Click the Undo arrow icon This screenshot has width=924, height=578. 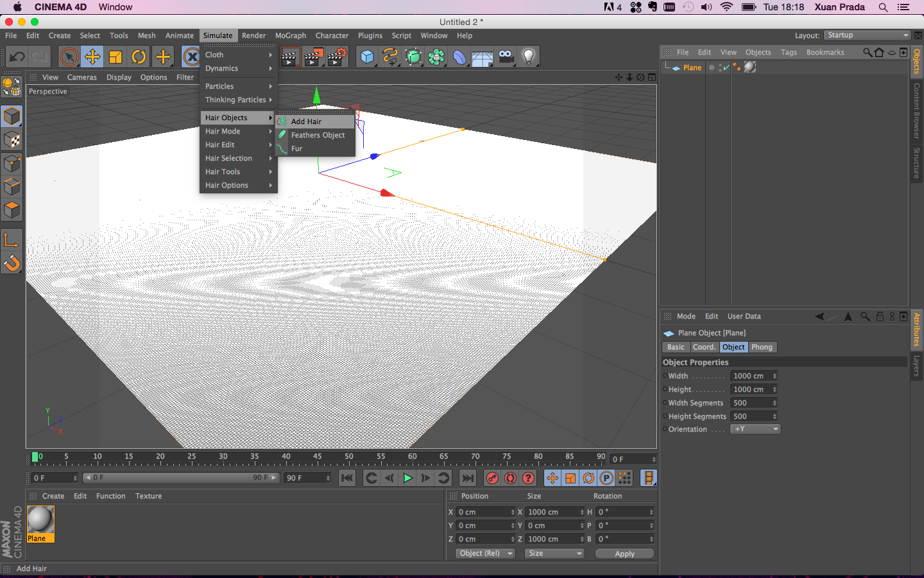(x=17, y=57)
